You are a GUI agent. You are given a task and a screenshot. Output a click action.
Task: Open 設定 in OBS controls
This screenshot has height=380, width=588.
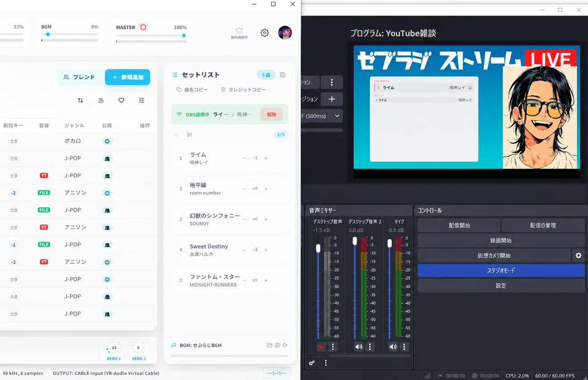[x=501, y=286]
